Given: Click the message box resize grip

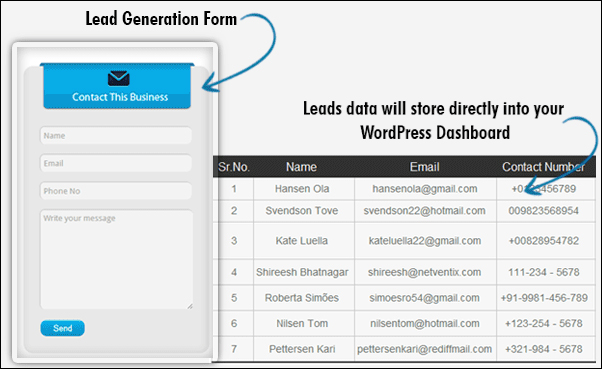Looking at the screenshot, I should pos(190,306).
